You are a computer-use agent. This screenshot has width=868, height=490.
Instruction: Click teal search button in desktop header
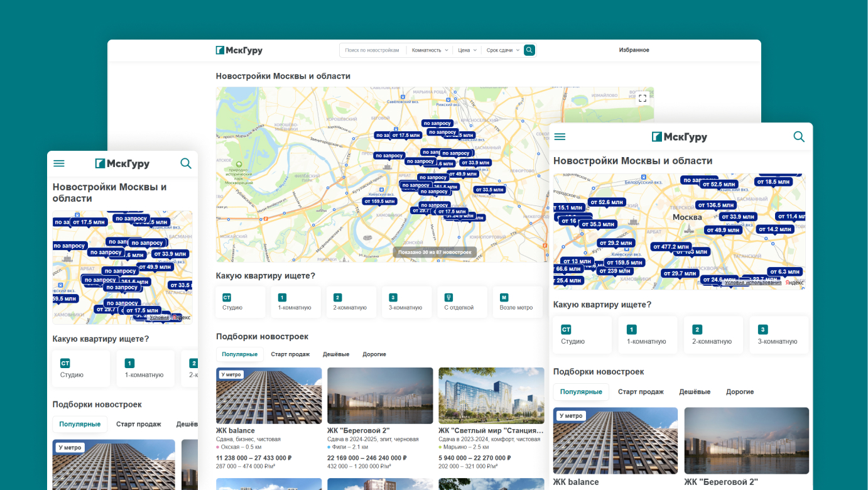(529, 50)
